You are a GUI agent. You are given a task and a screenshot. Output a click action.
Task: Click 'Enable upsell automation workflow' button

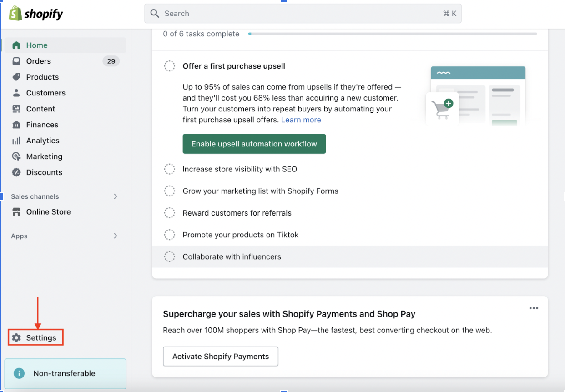(x=254, y=144)
